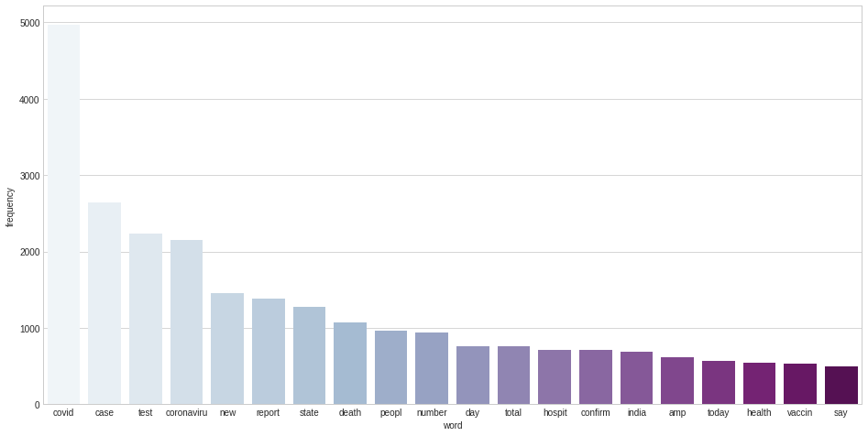Select the bar above the 'report' label

(x=269, y=352)
